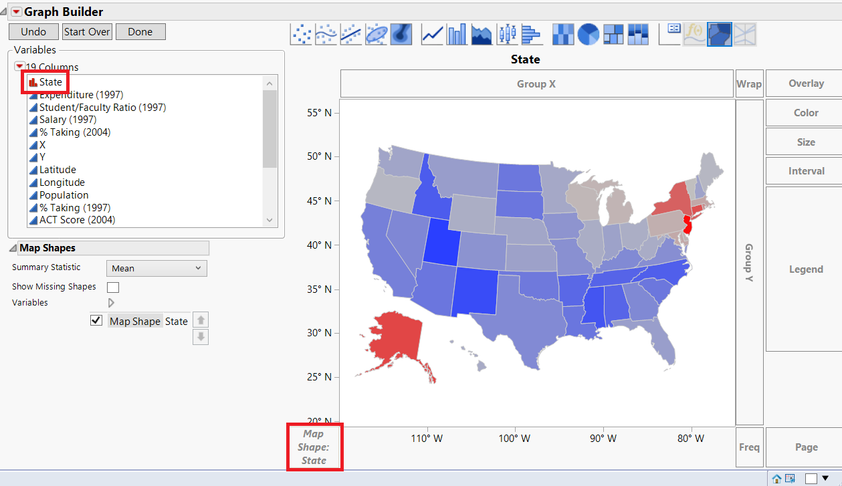The image size is (842, 486).
Task: Select the Points scatter element icon
Action: click(301, 34)
